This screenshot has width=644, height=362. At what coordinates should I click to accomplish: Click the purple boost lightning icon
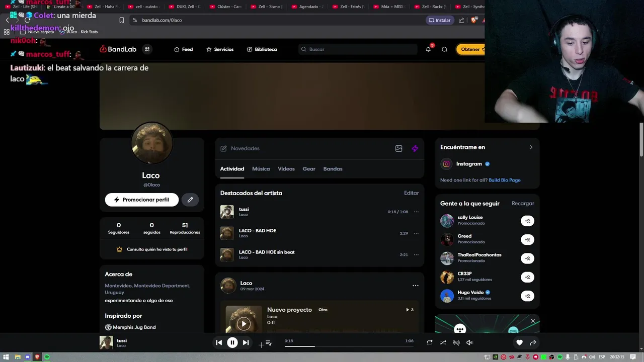tap(415, 148)
